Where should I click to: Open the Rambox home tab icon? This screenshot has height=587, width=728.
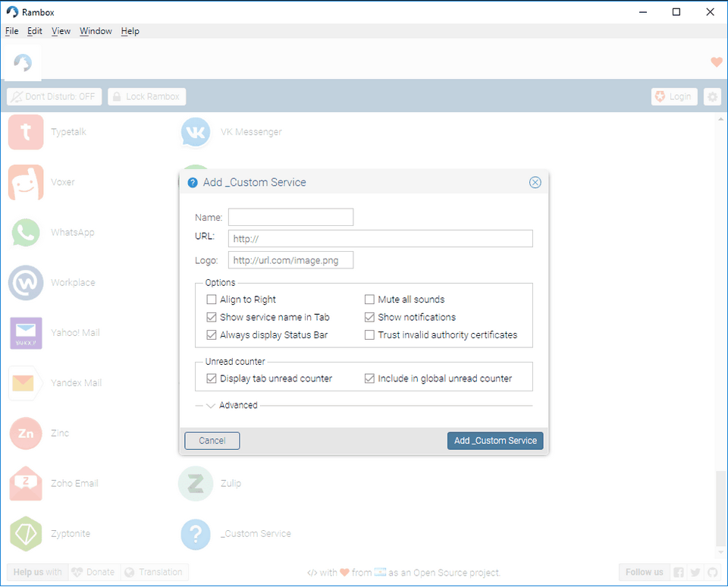(22, 63)
